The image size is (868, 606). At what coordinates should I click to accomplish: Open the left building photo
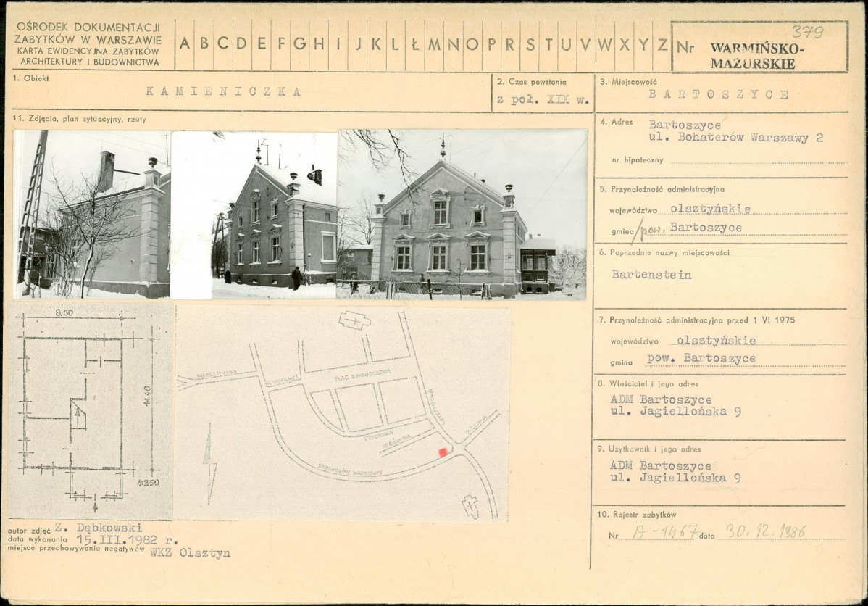pos(92,215)
